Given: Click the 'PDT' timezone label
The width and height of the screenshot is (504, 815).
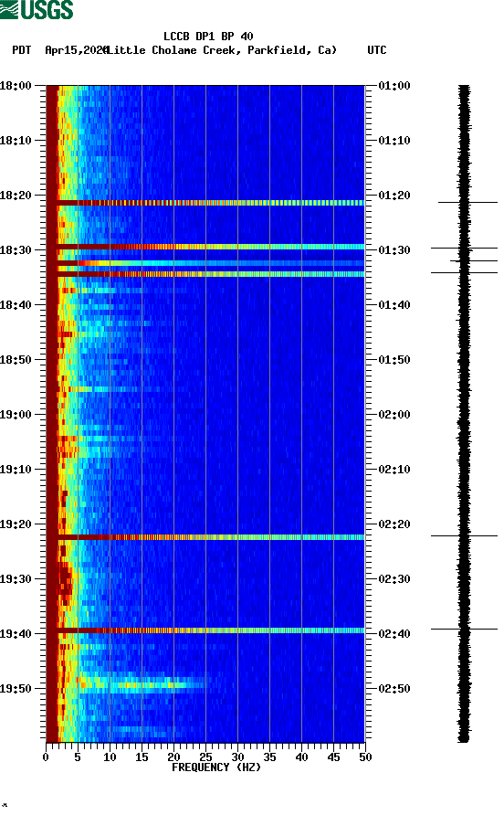Looking at the screenshot, I should coord(22,50).
